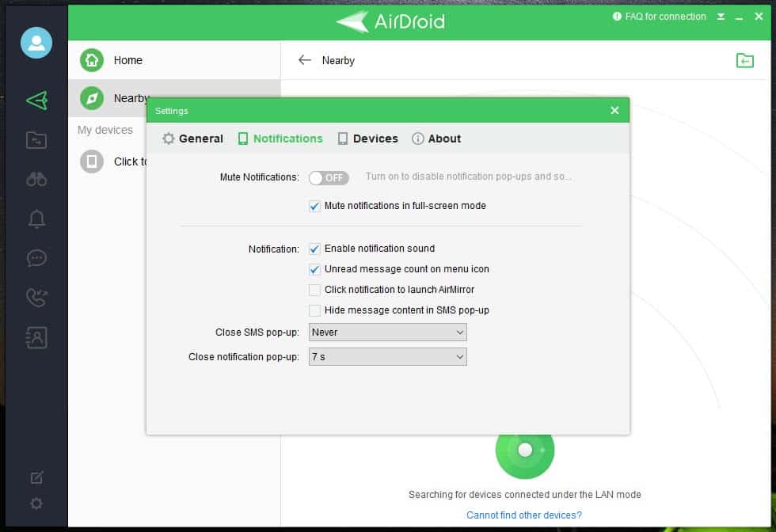The height and width of the screenshot is (532, 776).
Task: Open the Messages chat bubble icon
Action: (x=36, y=258)
